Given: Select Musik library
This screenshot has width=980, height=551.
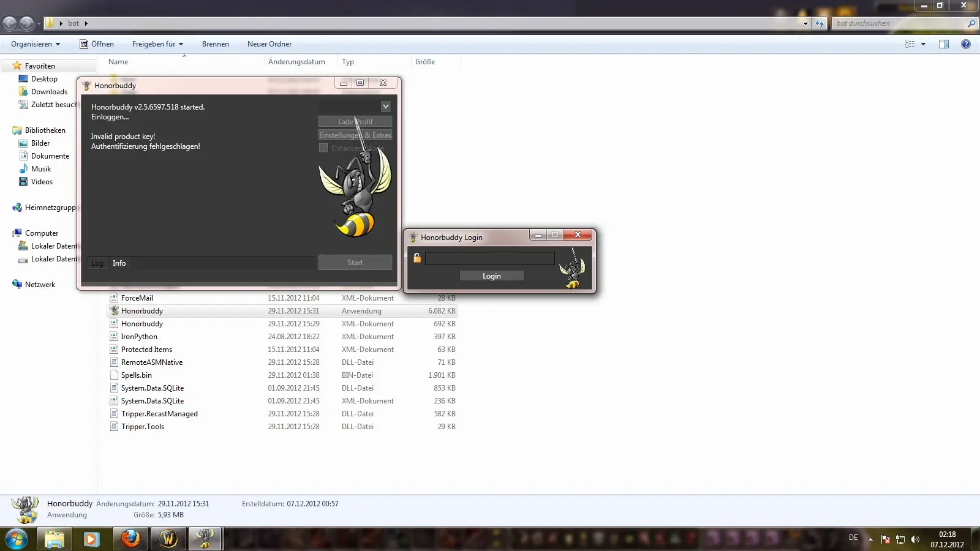Looking at the screenshot, I should pos(41,169).
